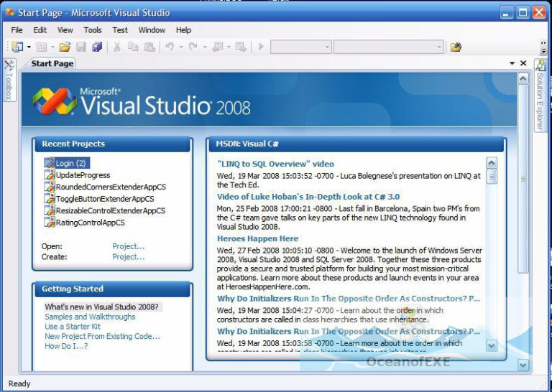
Task: Click the UpdateProgress project icon
Action: [50, 174]
